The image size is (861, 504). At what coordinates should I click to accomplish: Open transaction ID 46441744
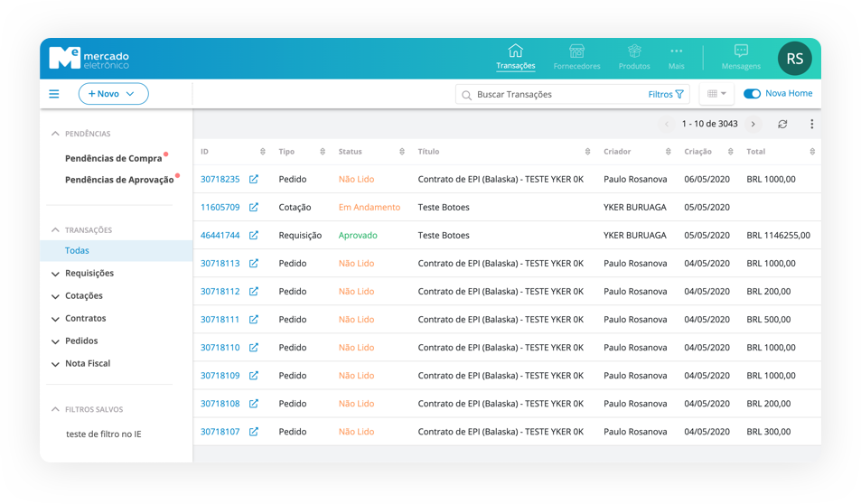click(x=220, y=235)
